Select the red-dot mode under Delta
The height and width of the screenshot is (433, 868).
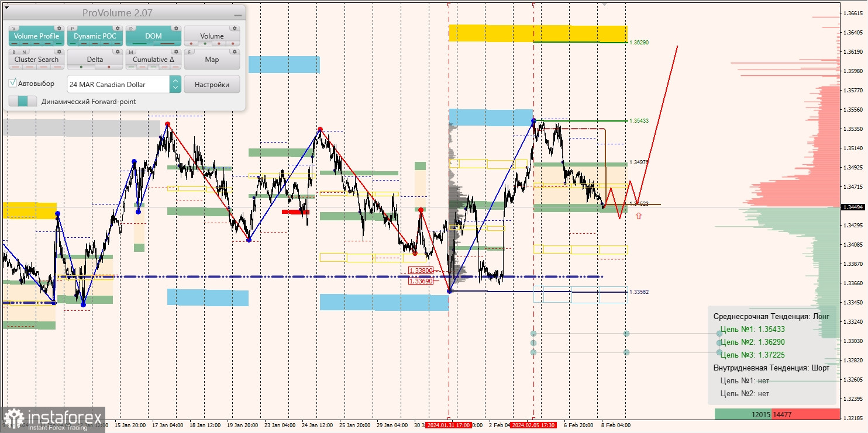109,67
